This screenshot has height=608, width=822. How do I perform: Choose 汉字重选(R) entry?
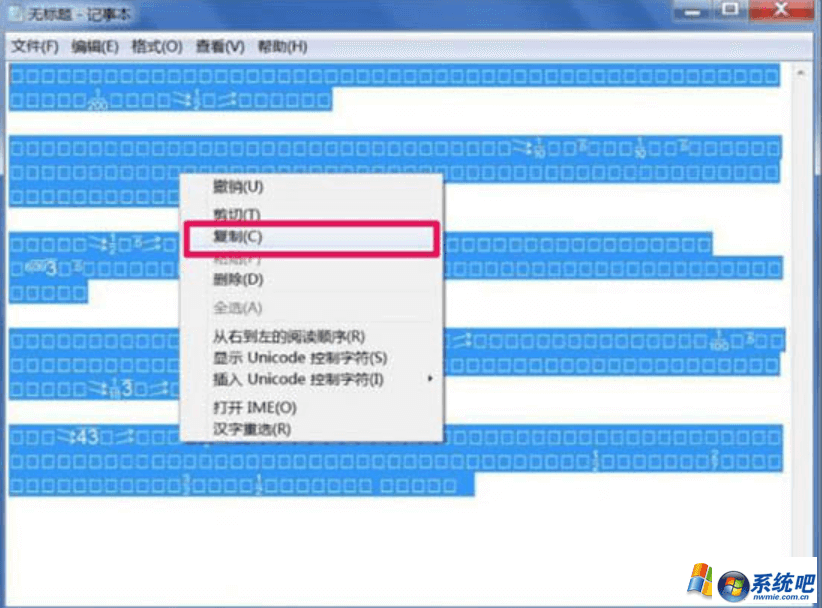(311, 429)
